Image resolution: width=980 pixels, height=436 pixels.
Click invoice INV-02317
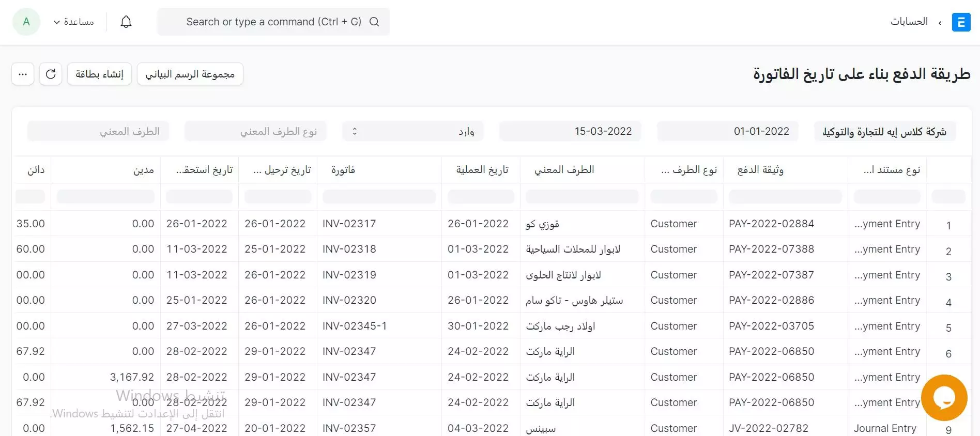[x=349, y=224]
